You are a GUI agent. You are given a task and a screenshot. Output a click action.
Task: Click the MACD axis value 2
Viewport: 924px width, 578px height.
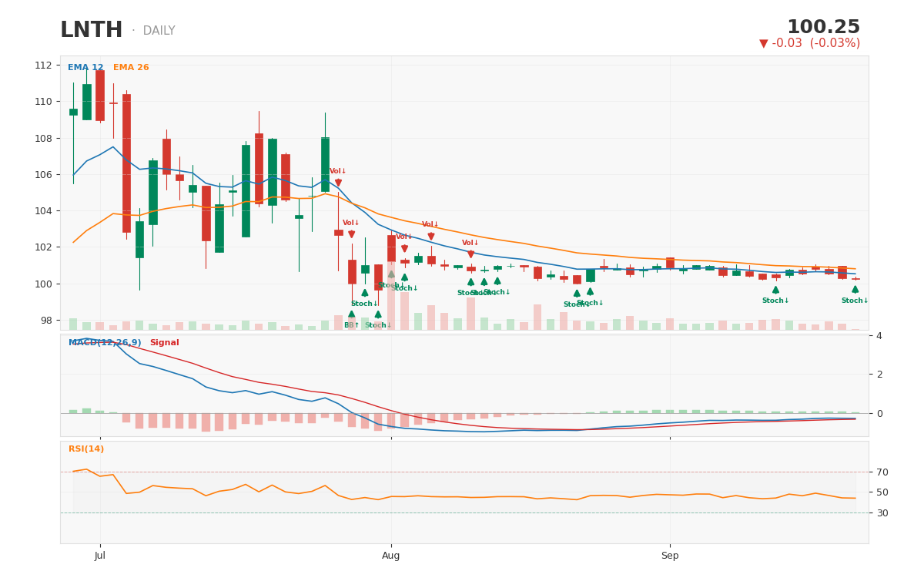coord(879,375)
